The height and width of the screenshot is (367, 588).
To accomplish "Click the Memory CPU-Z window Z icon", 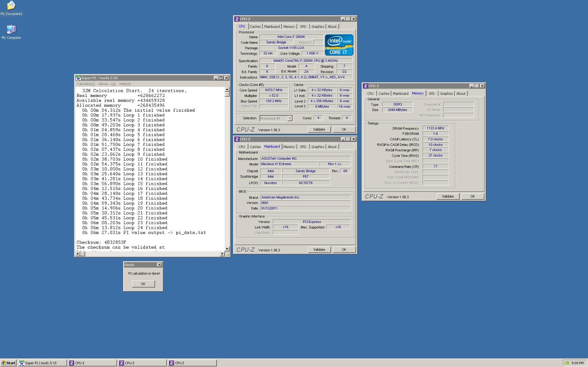I will point(366,86).
